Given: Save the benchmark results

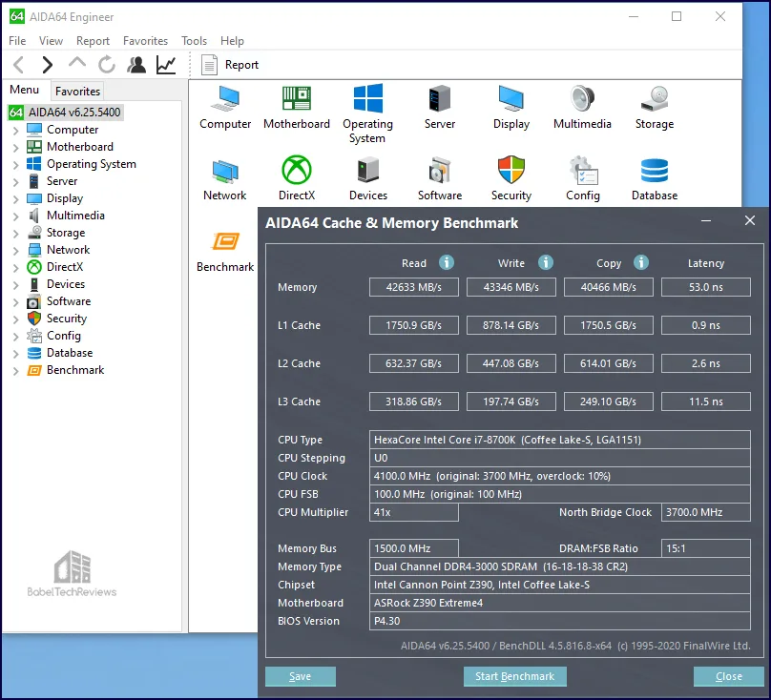Looking at the screenshot, I should click(x=301, y=676).
